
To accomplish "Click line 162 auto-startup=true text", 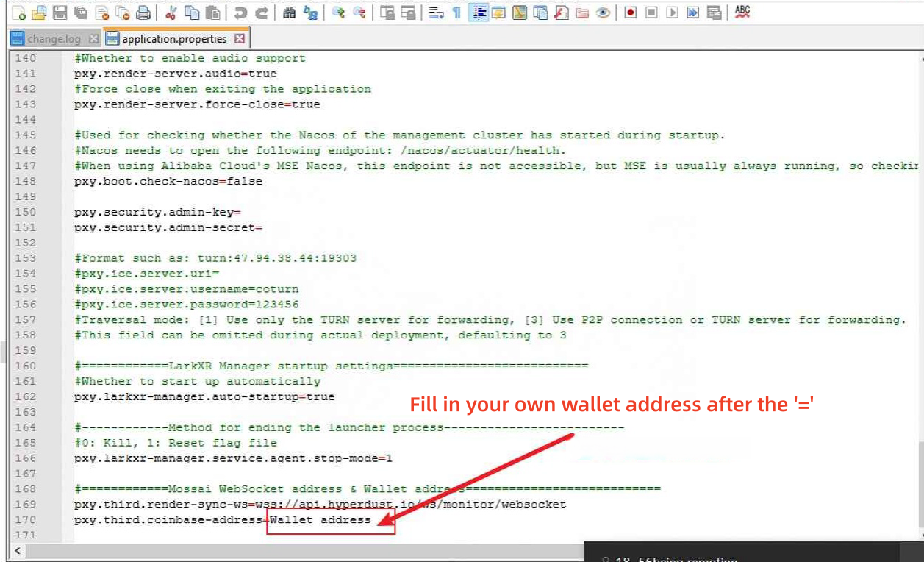I will [x=204, y=396].
